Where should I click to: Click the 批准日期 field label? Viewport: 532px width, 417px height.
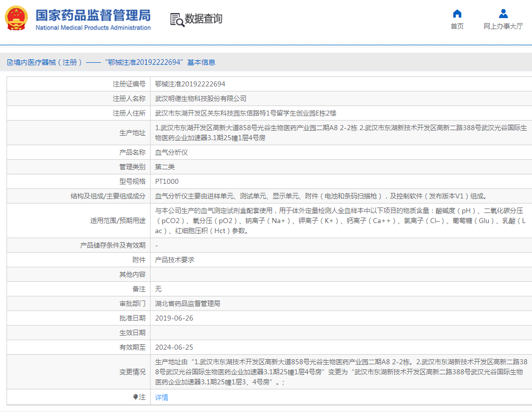[x=132, y=319]
